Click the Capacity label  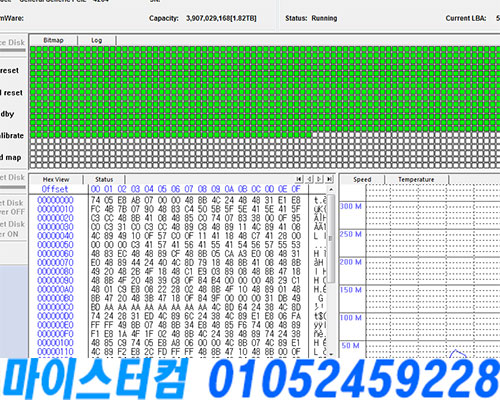tap(164, 18)
